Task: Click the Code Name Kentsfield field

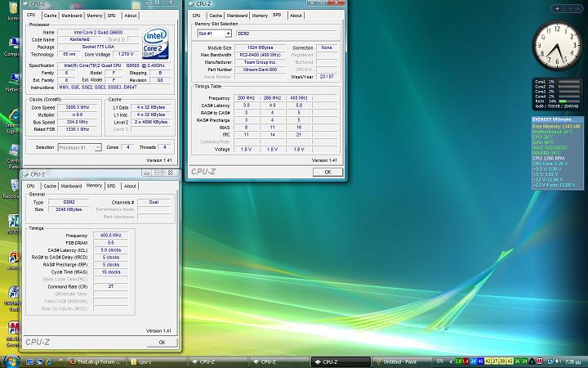Action: pyautogui.click(x=79, y=39)
